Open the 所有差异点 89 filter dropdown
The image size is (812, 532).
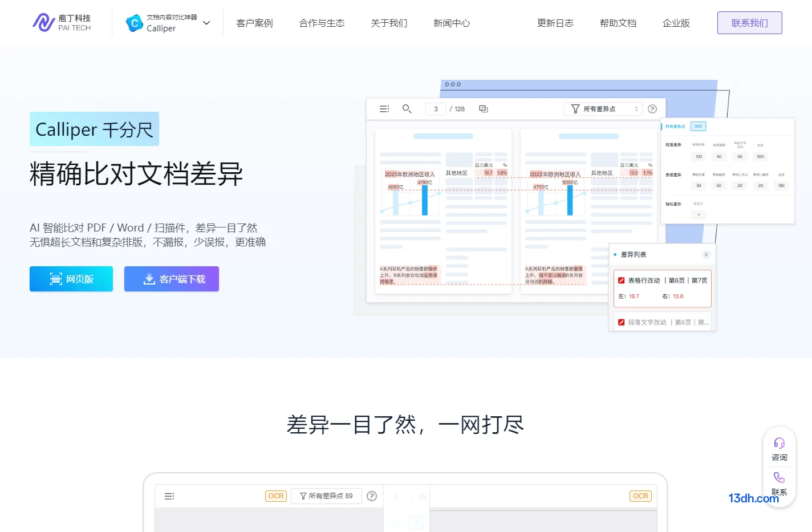326,496
